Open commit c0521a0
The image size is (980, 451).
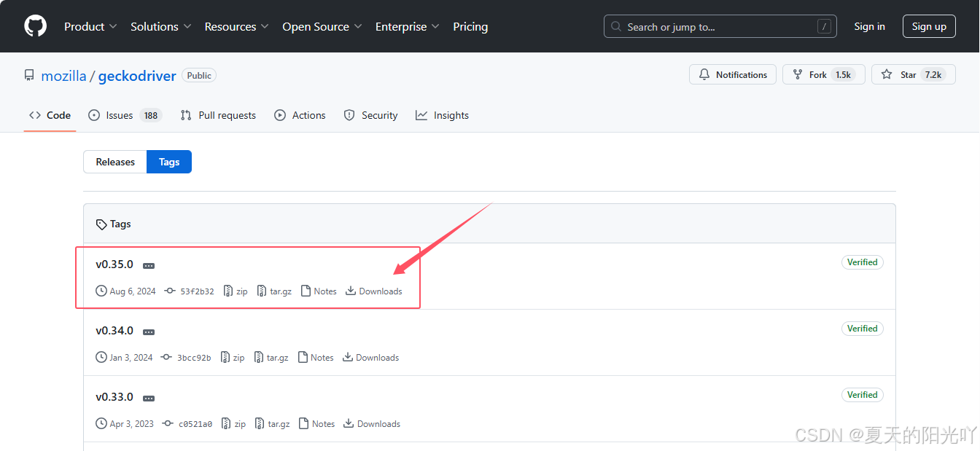tap(187, 424)
